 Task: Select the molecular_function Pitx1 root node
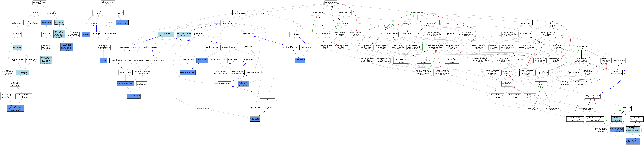39,3
